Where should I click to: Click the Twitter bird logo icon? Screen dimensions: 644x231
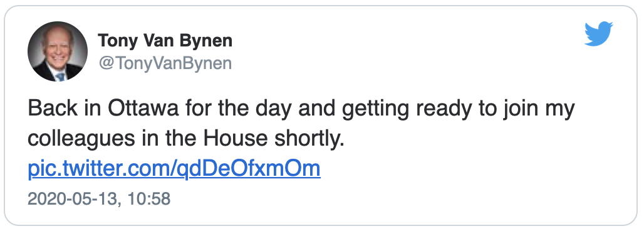599,34
